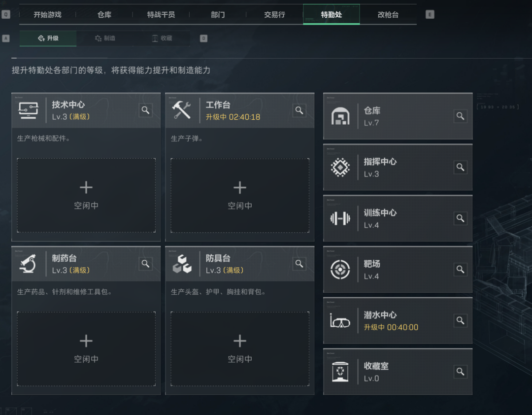Add production in 技术中心 idle slot

tap(86, 195)
